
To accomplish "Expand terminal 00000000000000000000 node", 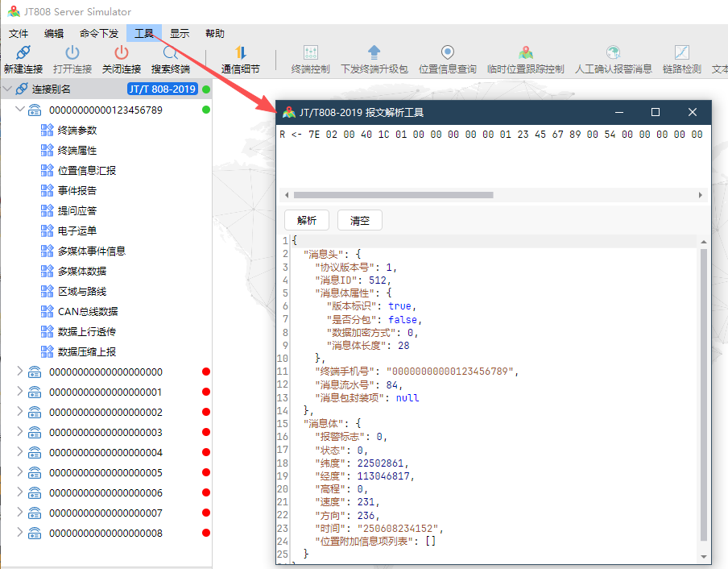I will 20,372.
